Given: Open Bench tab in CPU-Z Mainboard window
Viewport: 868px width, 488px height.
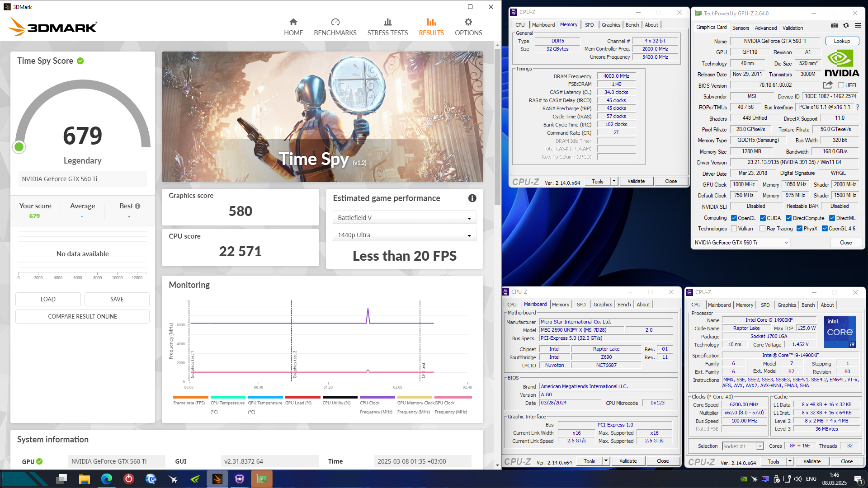Looking at the screenshot, I should pyautogui.click(x=624, y=305).
